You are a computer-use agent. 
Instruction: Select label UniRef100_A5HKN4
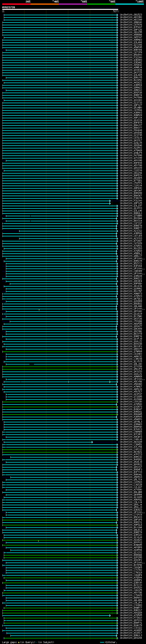[131, 35]
